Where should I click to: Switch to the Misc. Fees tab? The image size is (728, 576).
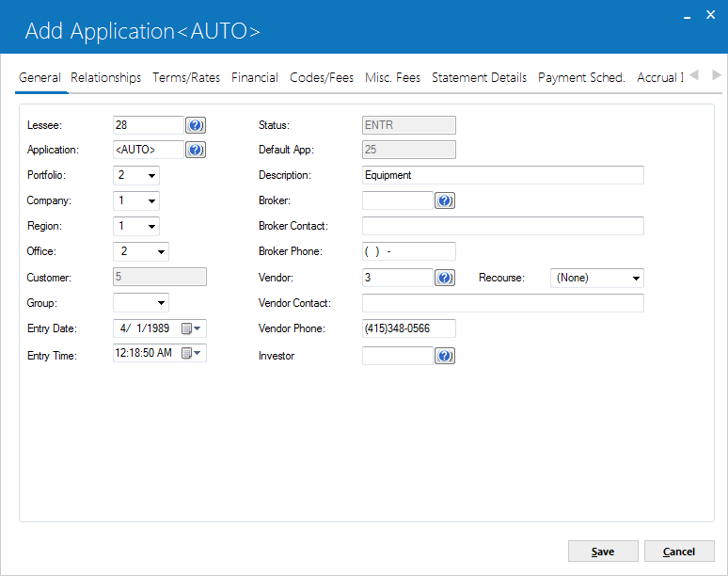point(393,77)
